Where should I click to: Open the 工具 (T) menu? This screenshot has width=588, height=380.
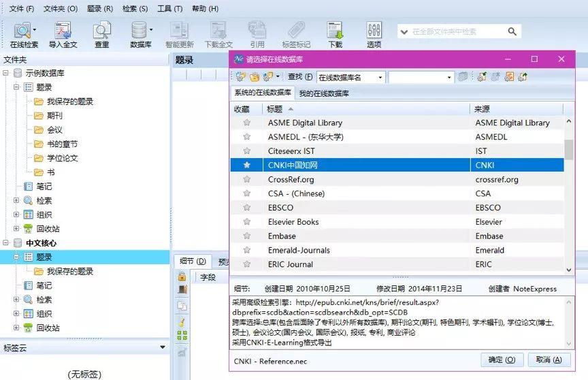tap(170, 9)
